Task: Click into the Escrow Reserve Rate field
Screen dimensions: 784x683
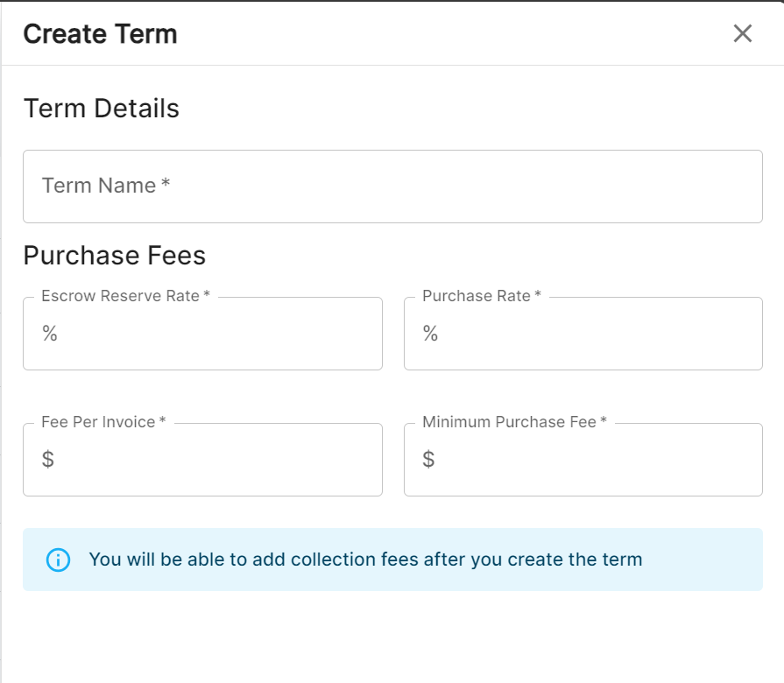Action: 215,334
